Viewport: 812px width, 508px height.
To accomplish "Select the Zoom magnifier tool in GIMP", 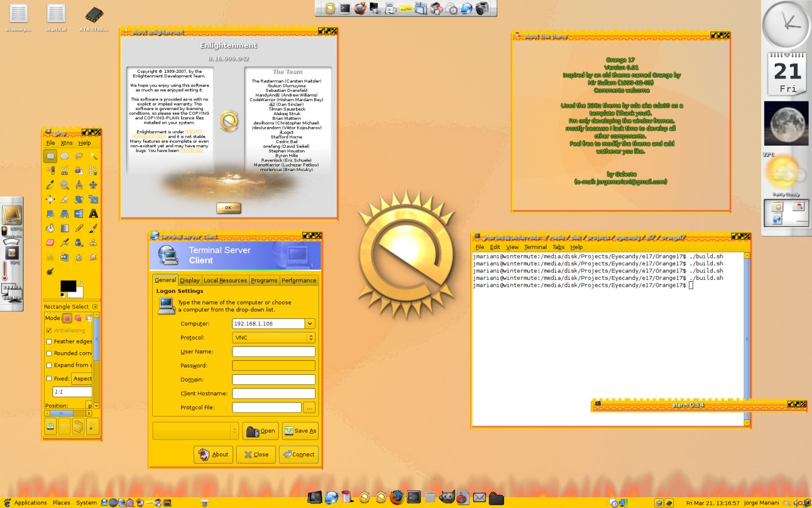I will click(x=65, y=185).
